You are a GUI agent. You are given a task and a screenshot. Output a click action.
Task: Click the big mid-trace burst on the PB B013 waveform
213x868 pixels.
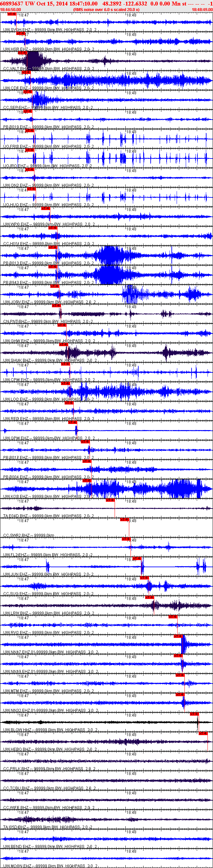pyautogui.click(x=110, y=255)
